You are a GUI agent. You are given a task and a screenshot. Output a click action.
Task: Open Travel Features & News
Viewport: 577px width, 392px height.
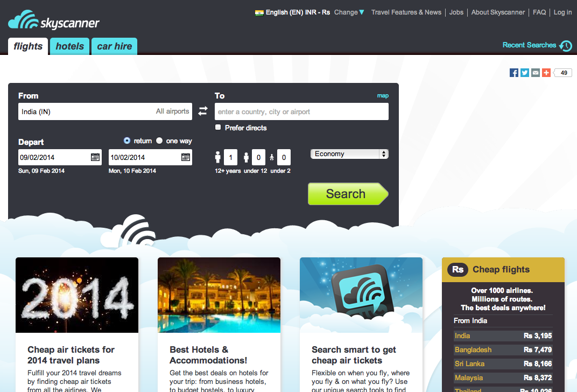[406, 12]
